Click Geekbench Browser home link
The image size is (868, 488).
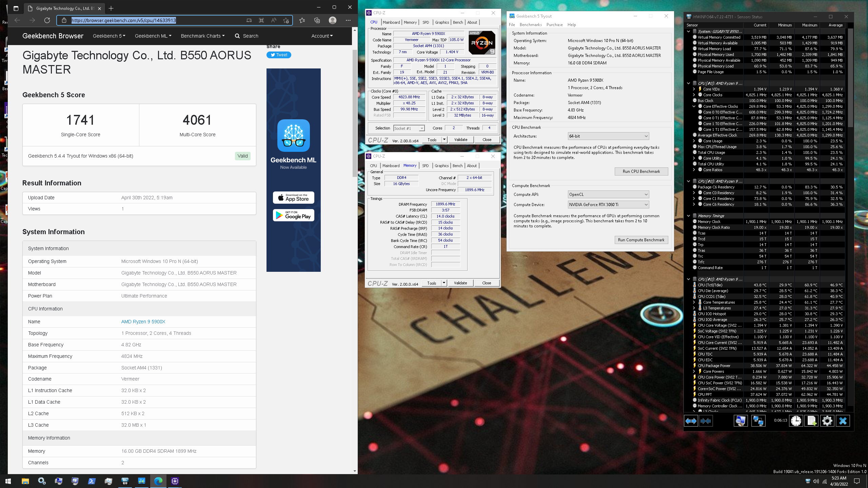click(x=53, y=36)
